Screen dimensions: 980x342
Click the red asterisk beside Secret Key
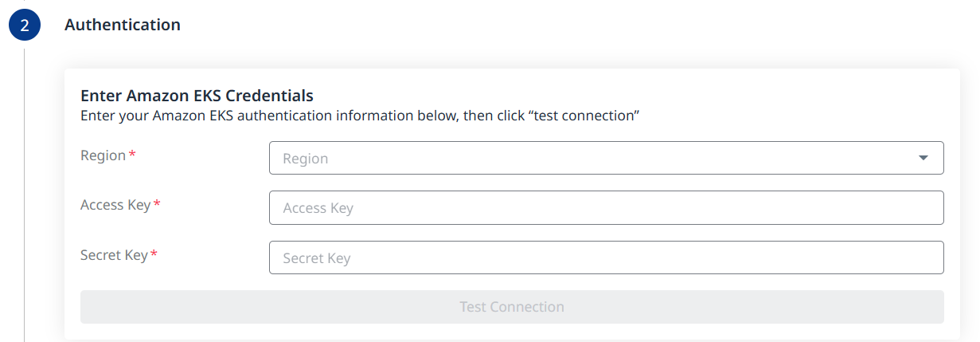tap(154, 254)
